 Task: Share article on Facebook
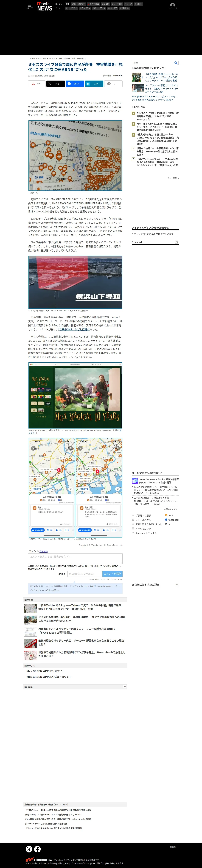pos(75,84)
